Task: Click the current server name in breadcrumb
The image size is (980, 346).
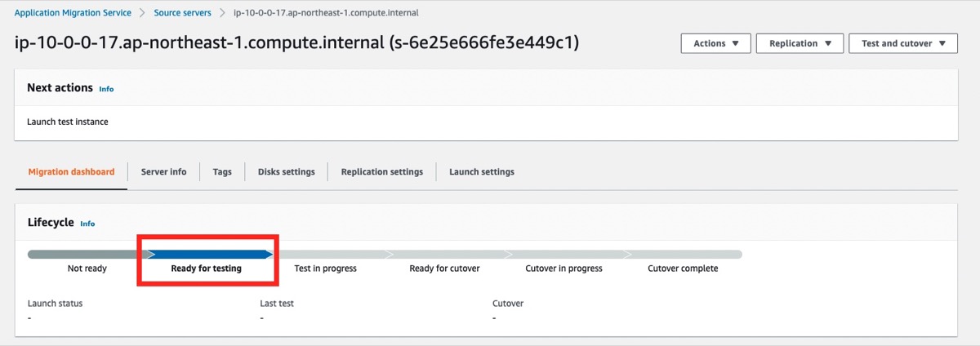Action: tap(327, 13)
